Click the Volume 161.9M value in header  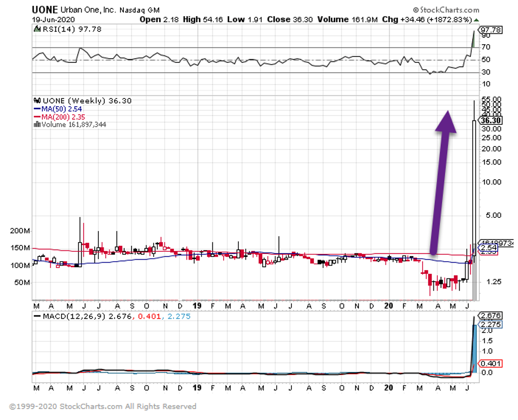(x=347, y=20)
